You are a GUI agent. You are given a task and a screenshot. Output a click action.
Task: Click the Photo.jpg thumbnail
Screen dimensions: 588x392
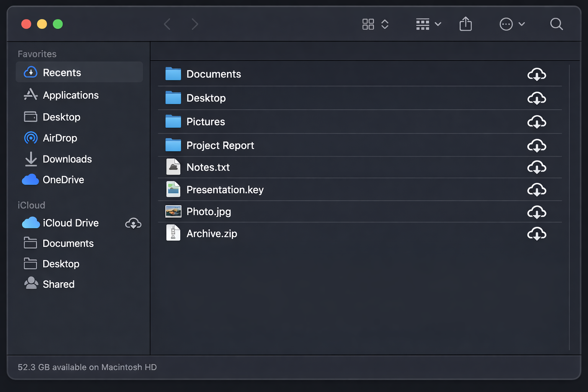[173, 211]
